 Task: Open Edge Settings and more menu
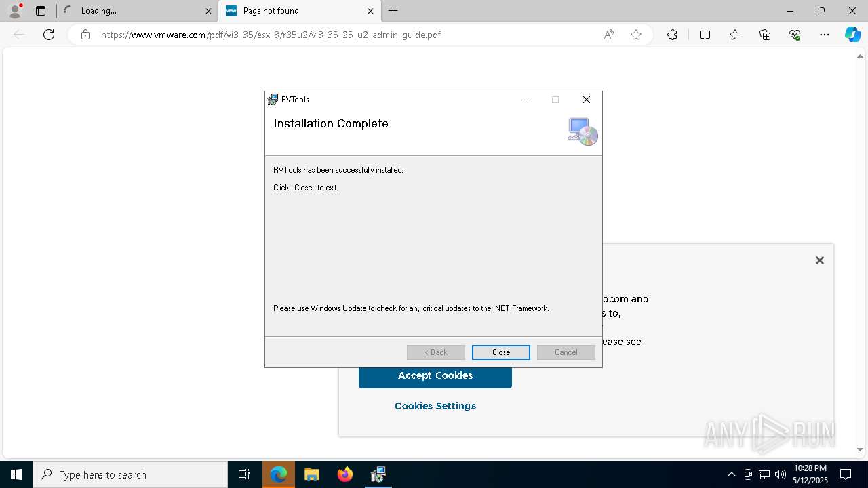pos(825,35)
